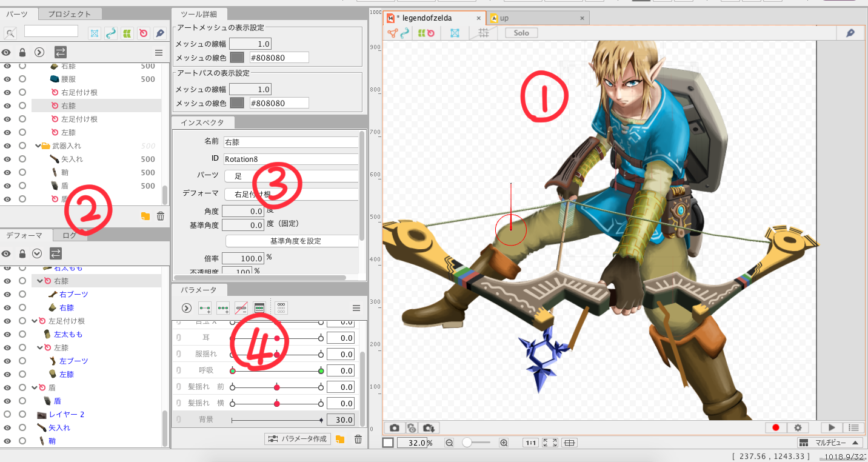Open the デフォーマ dropdown showing 右足付け根
Image resolution: width=868 pixels, height=462 pixels.
[x=292, y=194]
